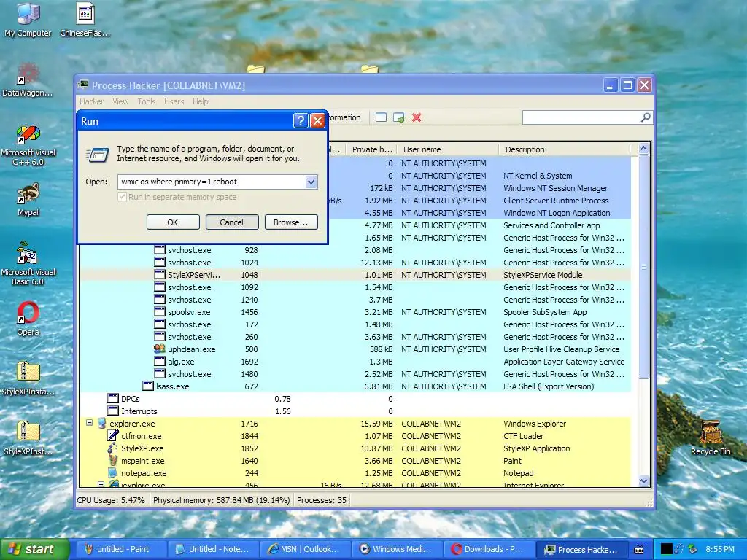Click Browse... in Run dialog

291,222
